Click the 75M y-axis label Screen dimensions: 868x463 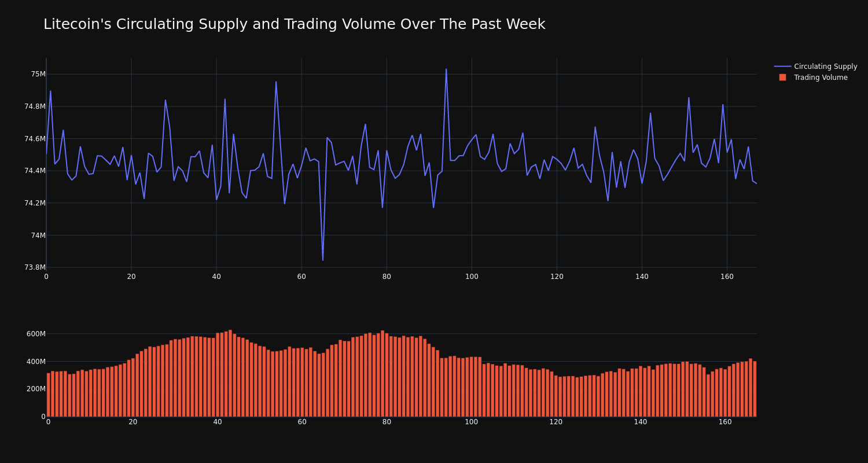tap(38, 74)
